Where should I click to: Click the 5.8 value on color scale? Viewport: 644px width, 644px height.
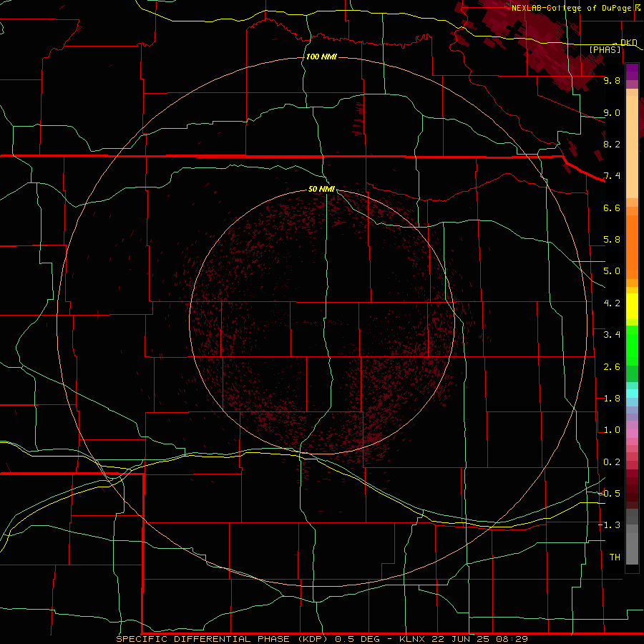point(612,240)
